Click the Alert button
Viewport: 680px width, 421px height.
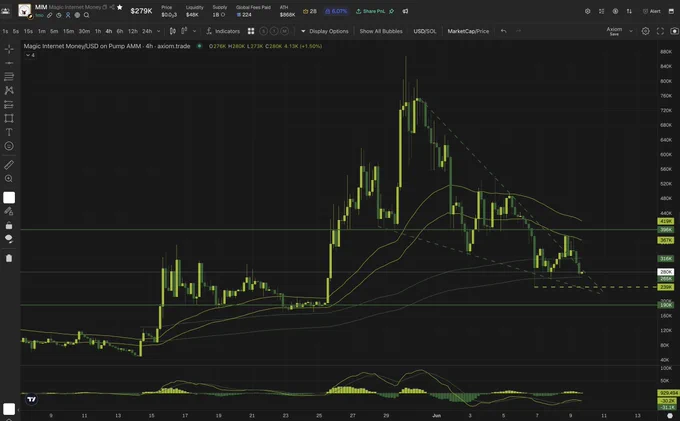[651, 11]
